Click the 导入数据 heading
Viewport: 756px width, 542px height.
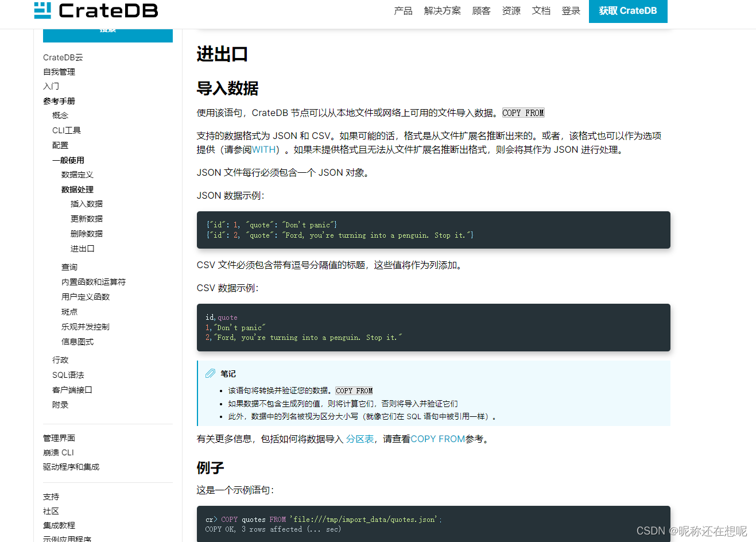[x=227, y=88]
